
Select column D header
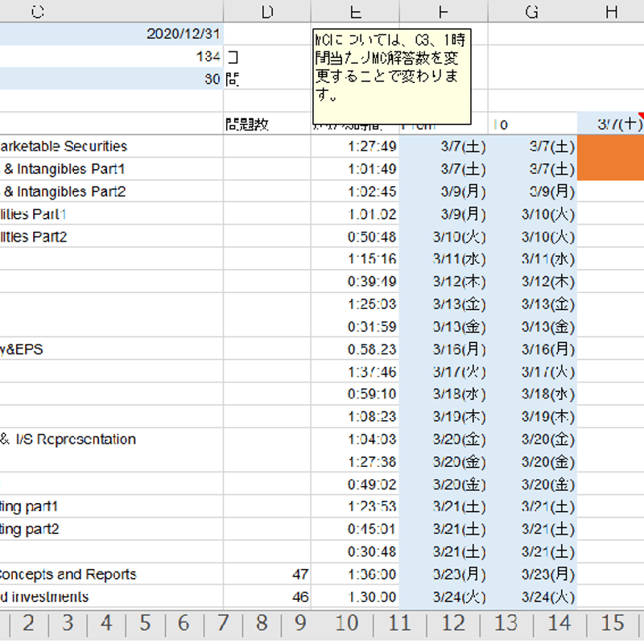point(267,11)
